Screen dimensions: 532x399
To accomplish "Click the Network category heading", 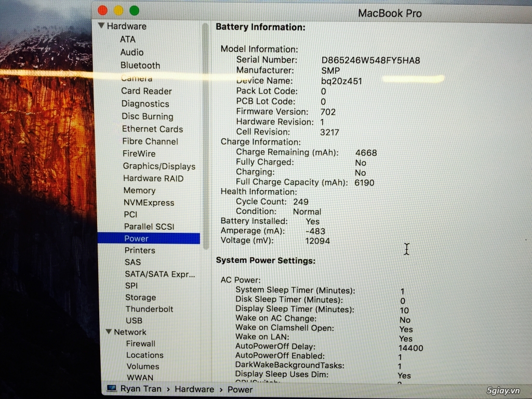I will tap(130, 332).
